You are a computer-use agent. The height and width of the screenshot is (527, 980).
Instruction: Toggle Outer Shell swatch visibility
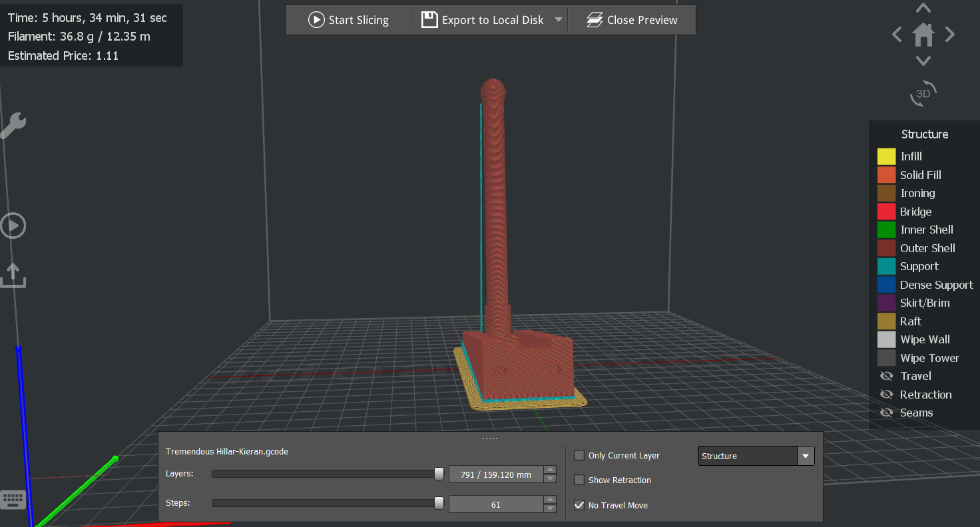click(886, 248)
